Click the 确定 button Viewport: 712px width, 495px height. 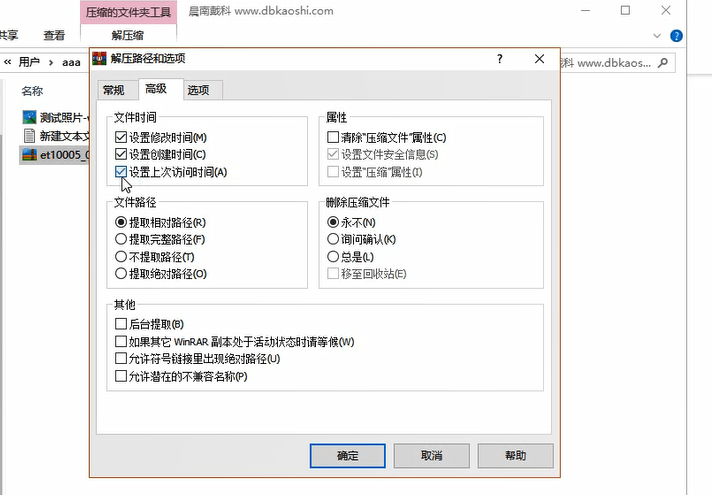[347, 455]
